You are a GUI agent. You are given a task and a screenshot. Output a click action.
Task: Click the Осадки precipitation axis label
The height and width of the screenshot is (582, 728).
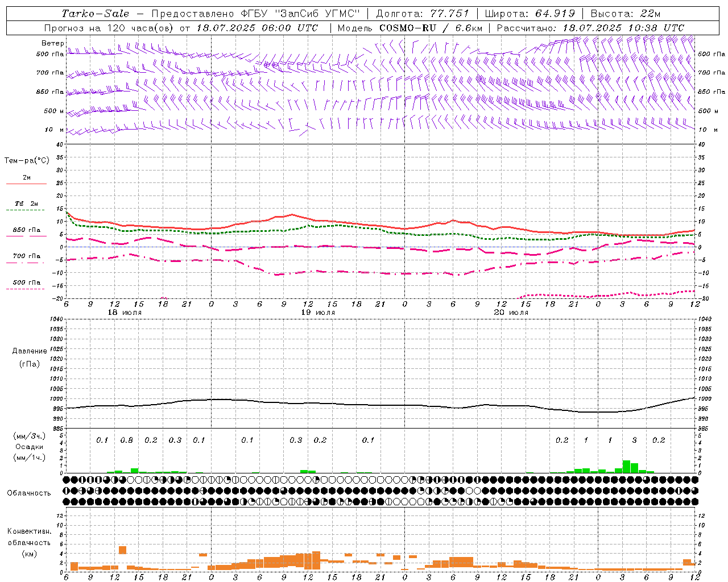[x=29, y=447]
